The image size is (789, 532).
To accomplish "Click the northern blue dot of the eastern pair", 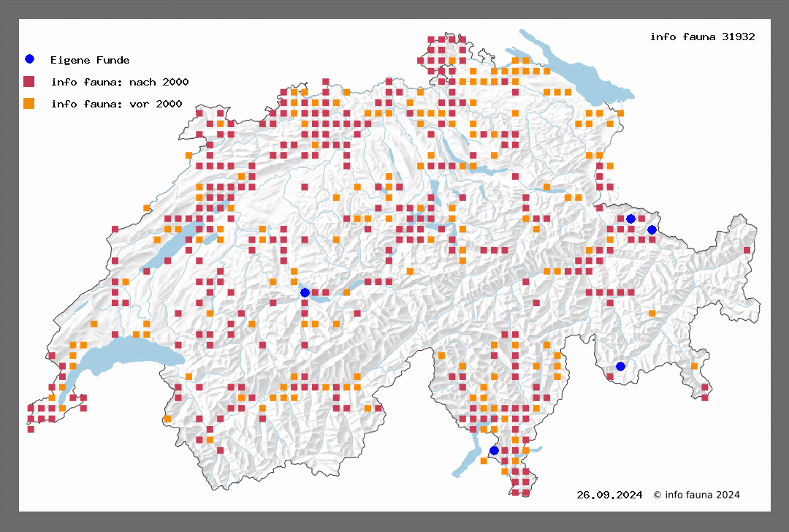I will click(x=630, y=218).
